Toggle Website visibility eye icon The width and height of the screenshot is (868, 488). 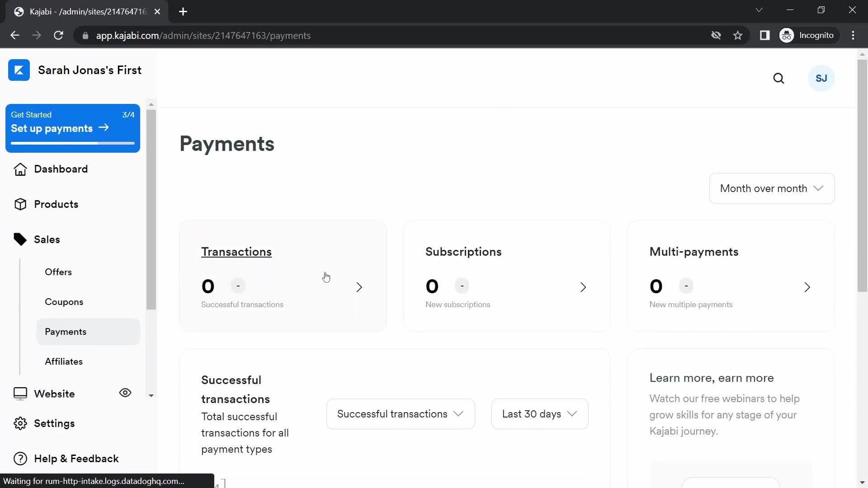(126, 393)
